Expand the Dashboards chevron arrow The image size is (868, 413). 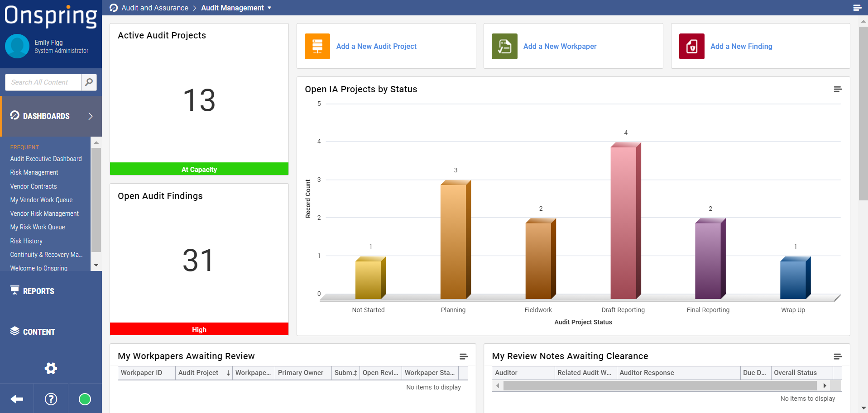pos(91,116)
